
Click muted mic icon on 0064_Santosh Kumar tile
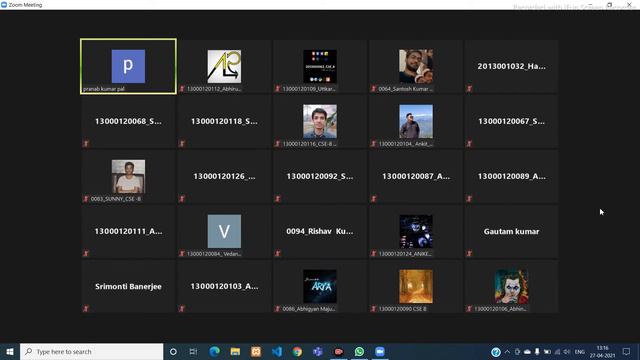click(373, 89)
